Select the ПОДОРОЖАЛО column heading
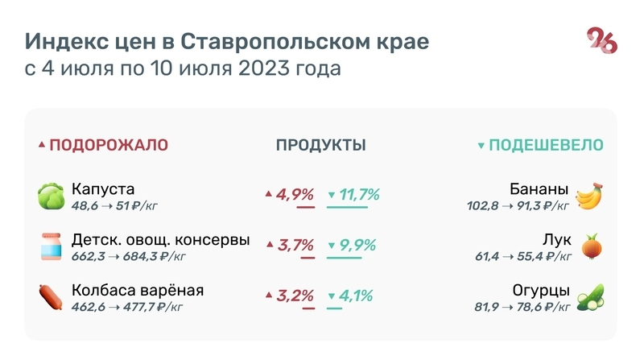This screenshot has width=644, height=364. (109, 146)
